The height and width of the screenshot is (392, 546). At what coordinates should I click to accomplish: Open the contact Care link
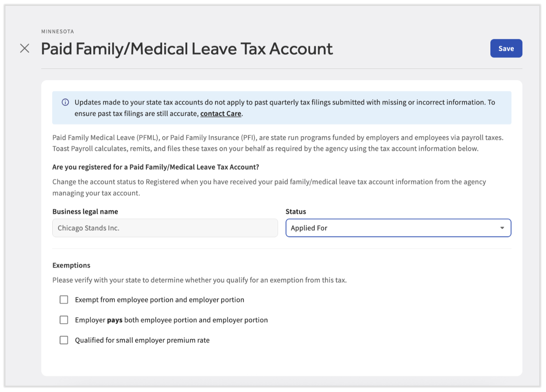coord(221,114)
